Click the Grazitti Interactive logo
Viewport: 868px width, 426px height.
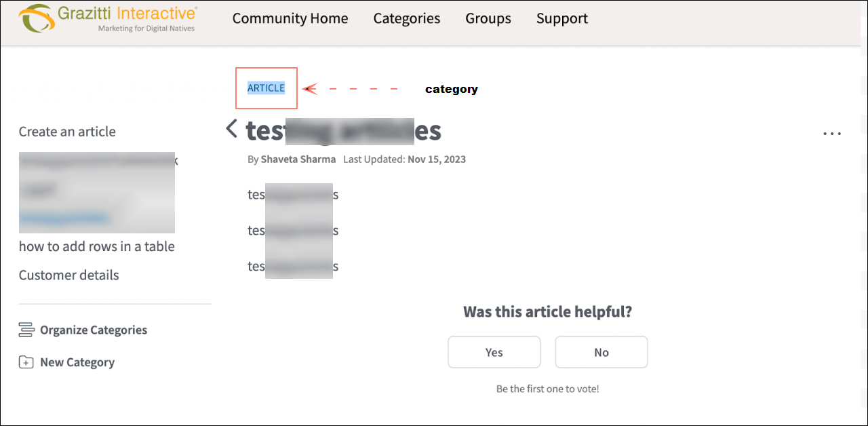(108, 19)
